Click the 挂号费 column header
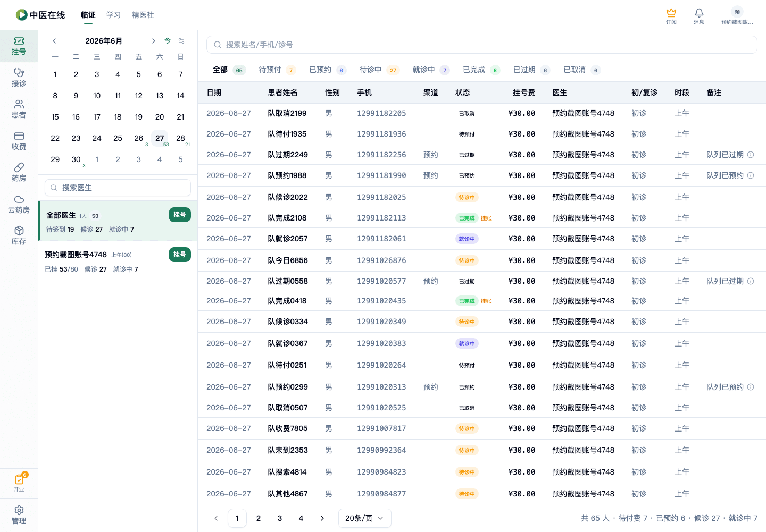The height and width of the screenshot is (532, 766). (524, 92)
